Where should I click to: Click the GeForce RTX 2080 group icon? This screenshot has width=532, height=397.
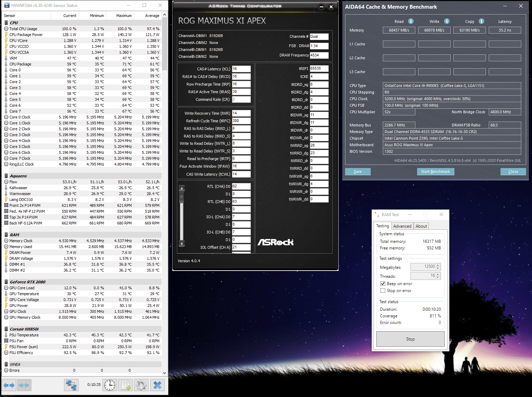[x=6, y=282]
